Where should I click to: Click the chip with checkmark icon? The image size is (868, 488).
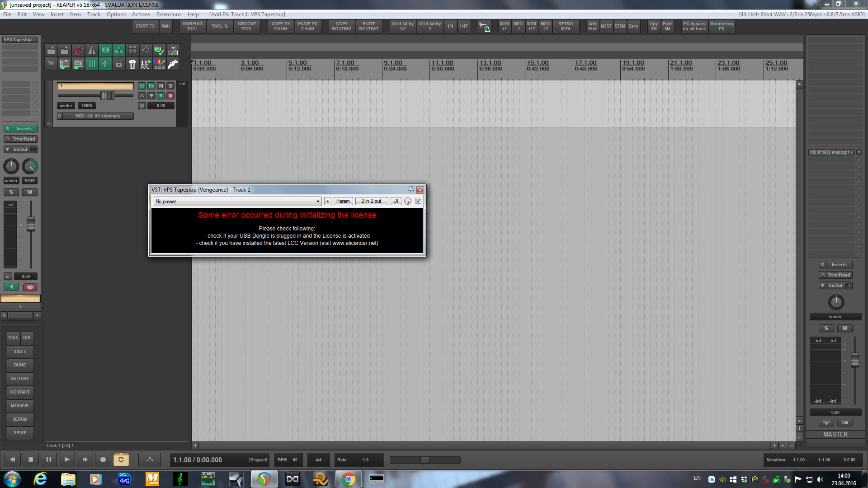(159, 50)
